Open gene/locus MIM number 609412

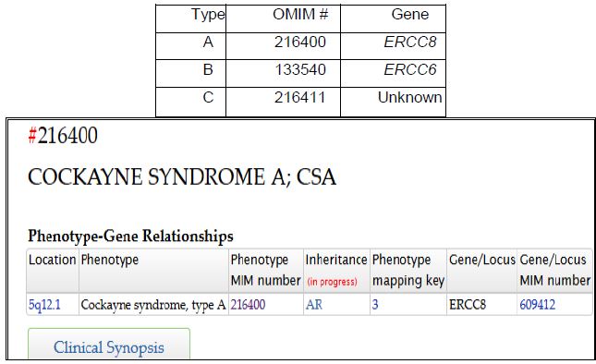pyautogui.click(x=538, y=305)
